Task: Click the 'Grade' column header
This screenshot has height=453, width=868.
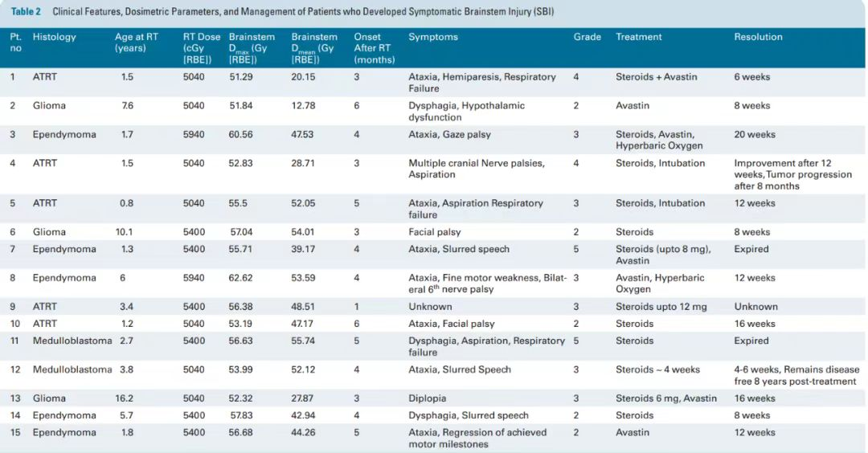Action: [587, 37]
